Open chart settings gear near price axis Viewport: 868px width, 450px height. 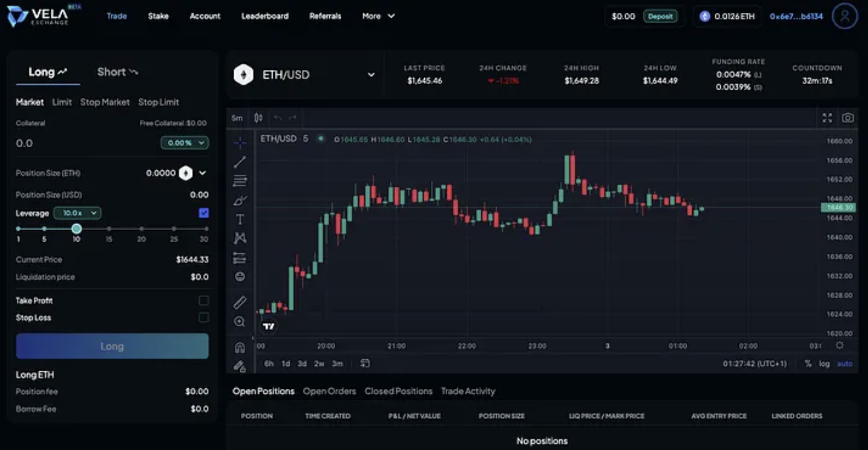[839, 345]
